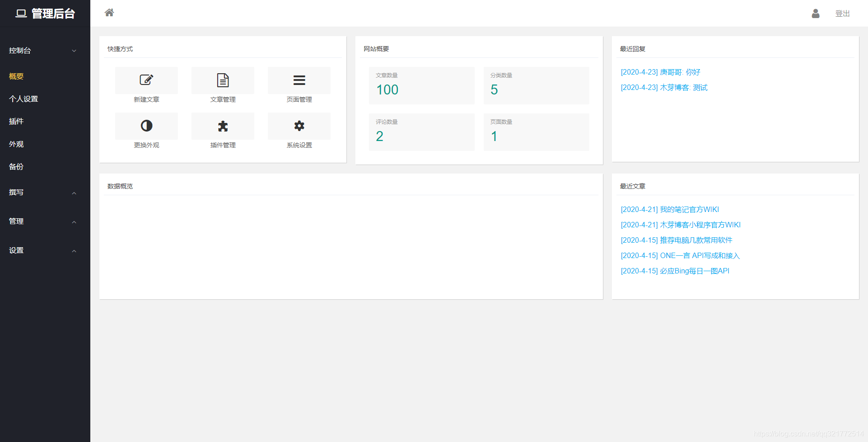Click 控制台 menu label in sidebar
The width and height of the screenshot is (868, 442).
point(20,51)
